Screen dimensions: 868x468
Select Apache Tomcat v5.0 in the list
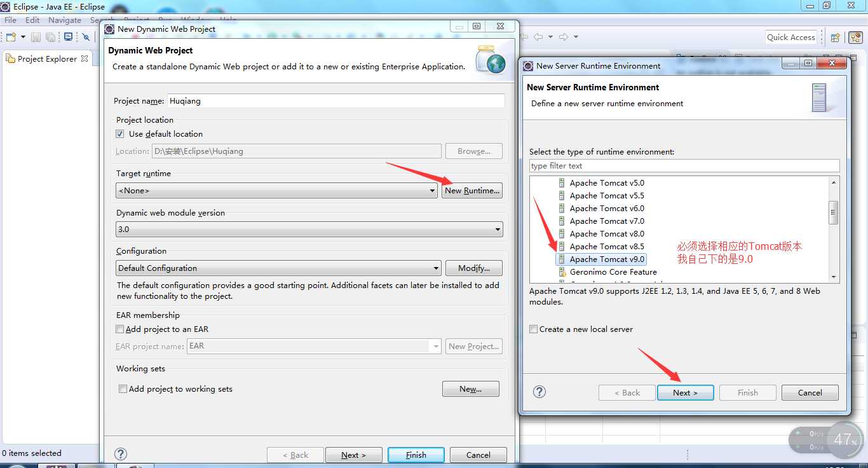point(607,183)
